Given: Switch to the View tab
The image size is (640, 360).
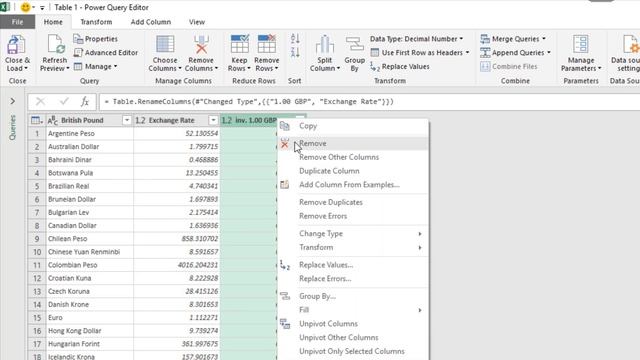Looking at the screenshot, I should point(197,22).
